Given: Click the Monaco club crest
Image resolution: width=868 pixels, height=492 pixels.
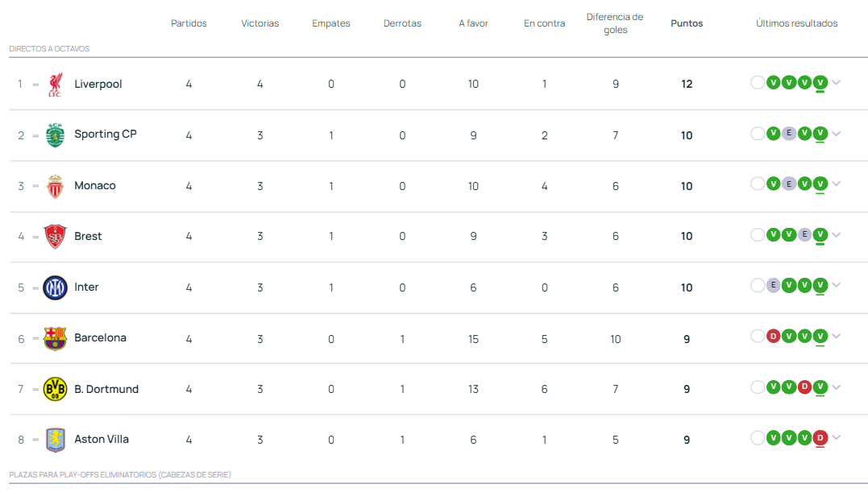Looking at the screenshot, I should pos(55,186).
